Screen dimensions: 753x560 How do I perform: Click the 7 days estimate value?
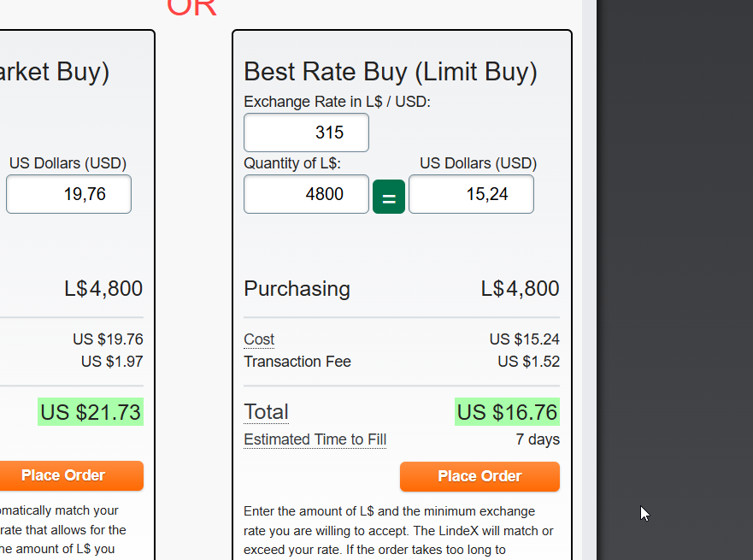pyautogui.click(x=538, y=439)
